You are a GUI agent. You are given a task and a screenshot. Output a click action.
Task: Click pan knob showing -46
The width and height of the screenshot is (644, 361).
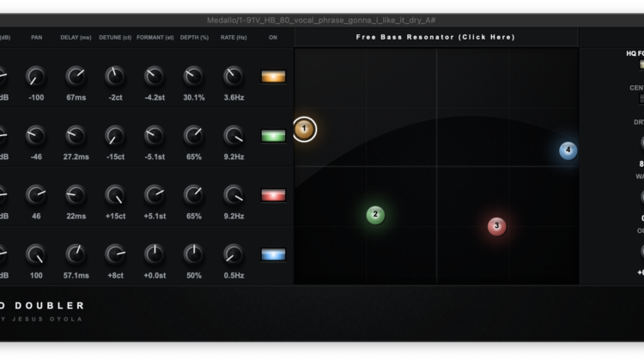(36, 136)
